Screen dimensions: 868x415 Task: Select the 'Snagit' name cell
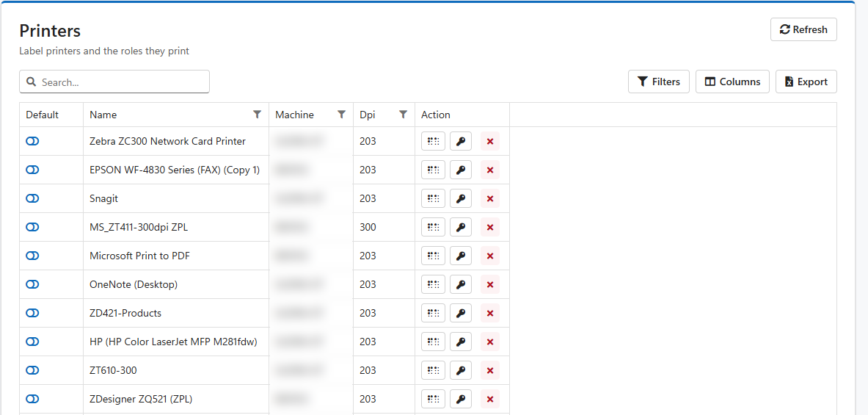(176, 198)
